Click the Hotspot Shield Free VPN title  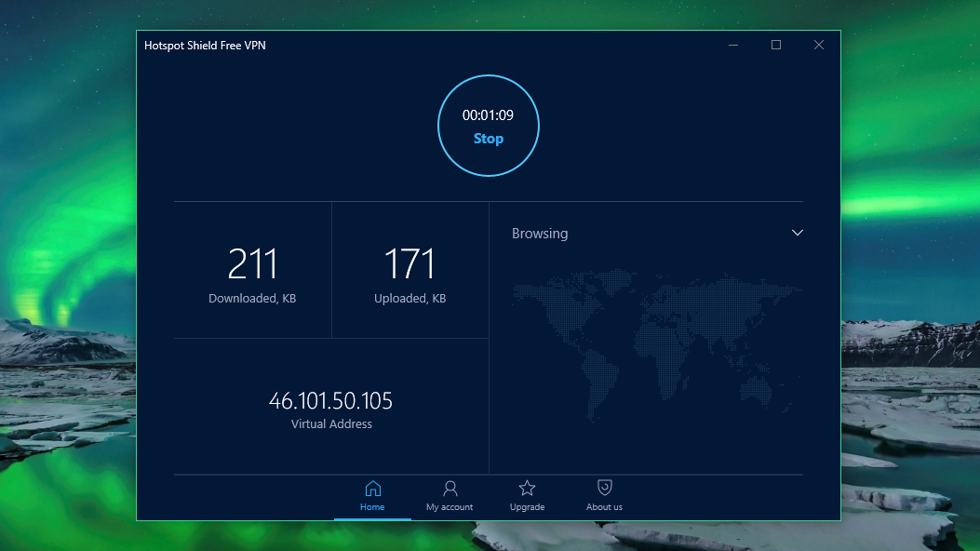(x=205, y=46)
